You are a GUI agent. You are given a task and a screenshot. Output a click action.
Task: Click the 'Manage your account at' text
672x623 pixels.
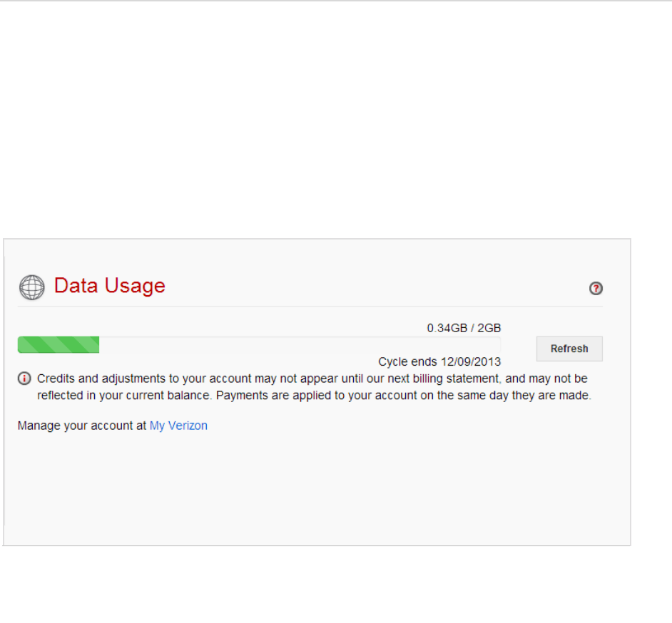pyautogui.click(x=82, y=426)
